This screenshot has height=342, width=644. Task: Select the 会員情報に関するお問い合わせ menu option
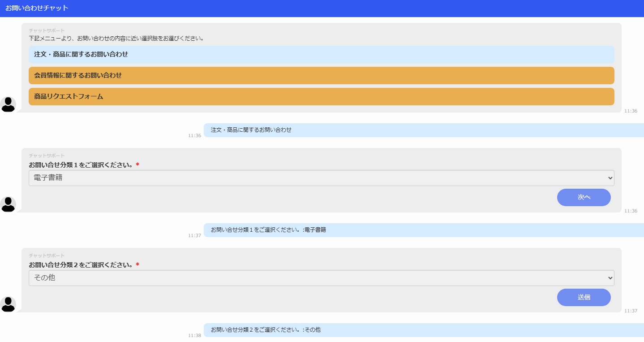tap(321, 75)
